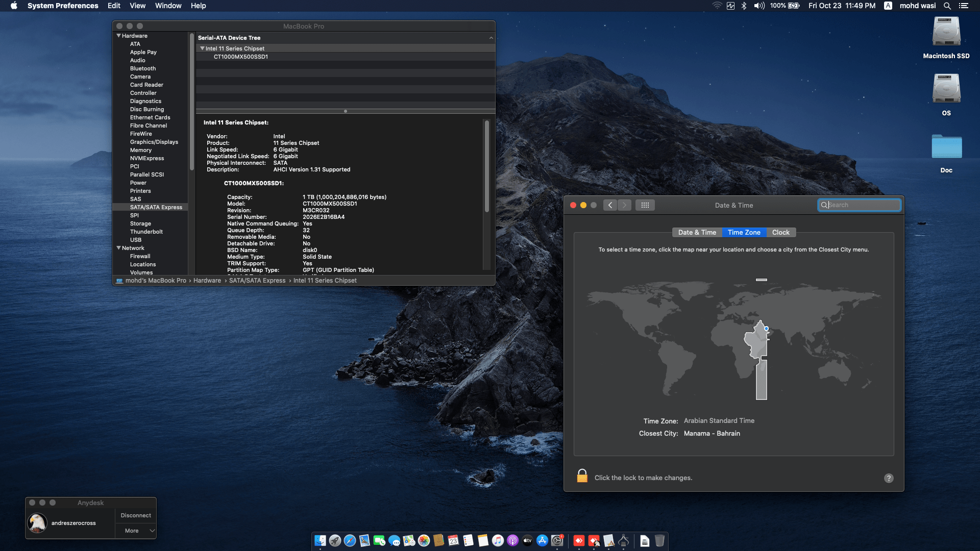Open Maps from the Dock
Image resolution: width=980 pixels, height=551 pixels.
pos(409,541)
